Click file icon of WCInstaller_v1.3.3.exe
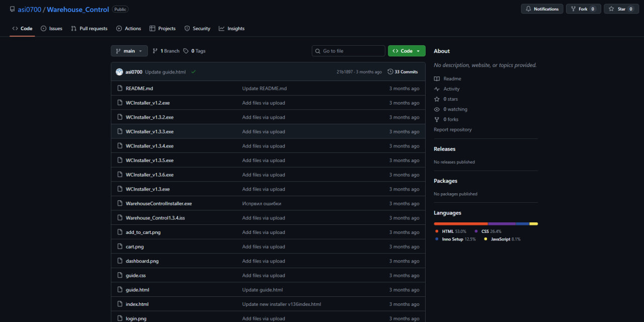Screen dimensions: 644x322 (x=120, y=131)
